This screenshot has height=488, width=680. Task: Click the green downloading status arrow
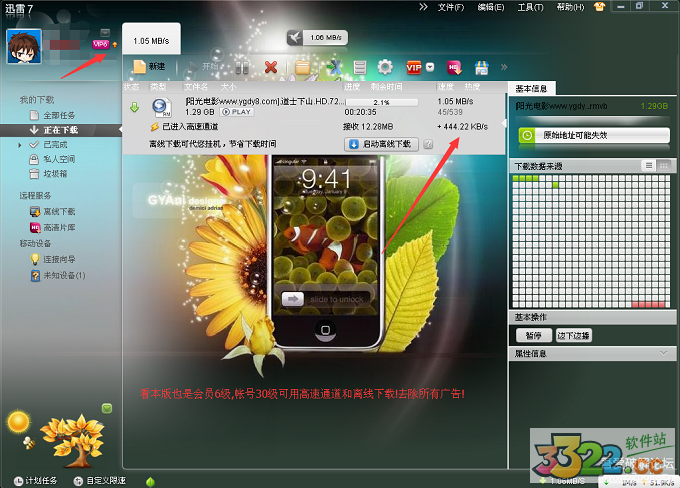coord(134,107)
